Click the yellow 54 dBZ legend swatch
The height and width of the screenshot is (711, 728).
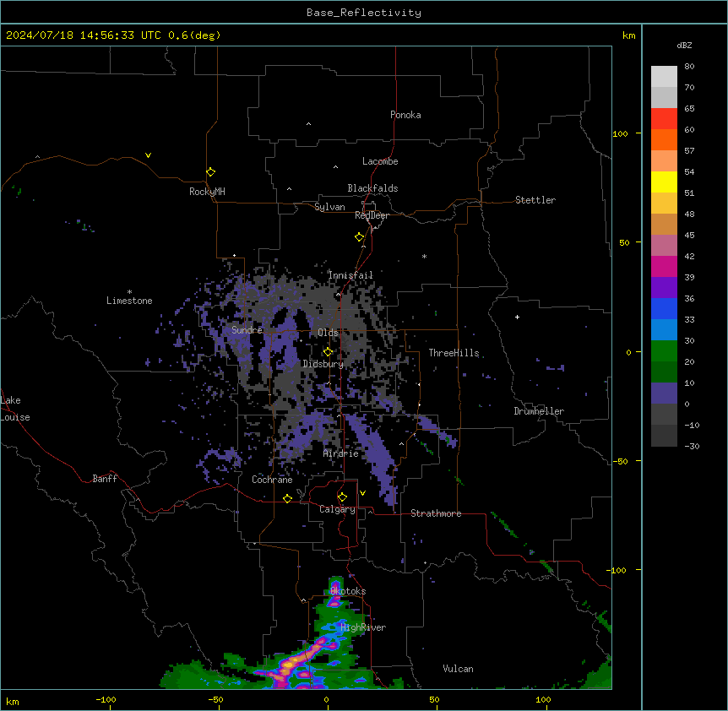click(664, 182)
